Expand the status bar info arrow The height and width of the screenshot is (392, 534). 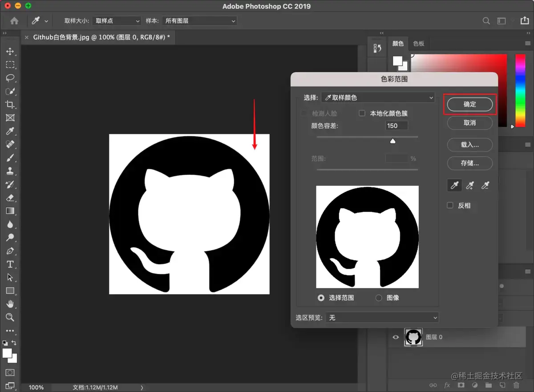click(142, 388)
